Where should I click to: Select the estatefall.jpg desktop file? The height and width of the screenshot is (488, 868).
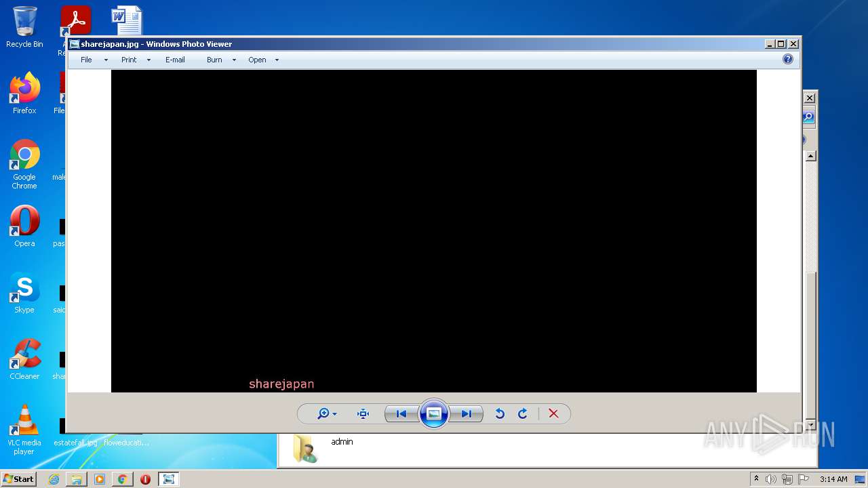[75, 443]
